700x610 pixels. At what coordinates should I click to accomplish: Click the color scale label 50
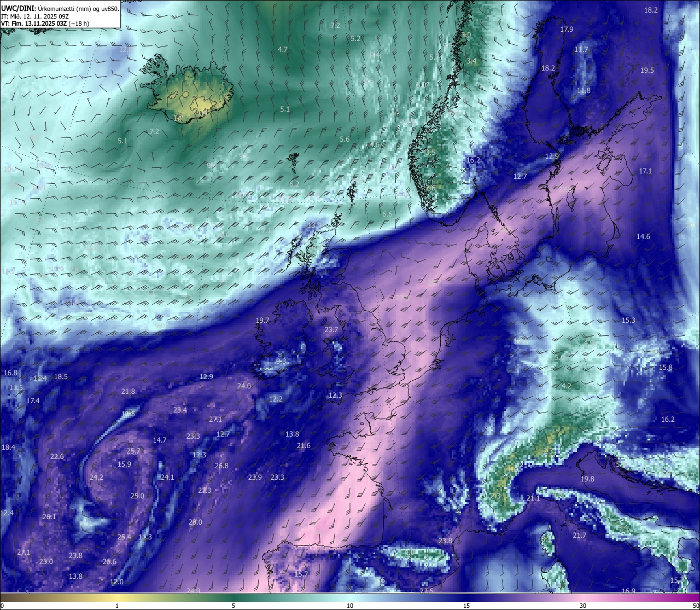695,606
